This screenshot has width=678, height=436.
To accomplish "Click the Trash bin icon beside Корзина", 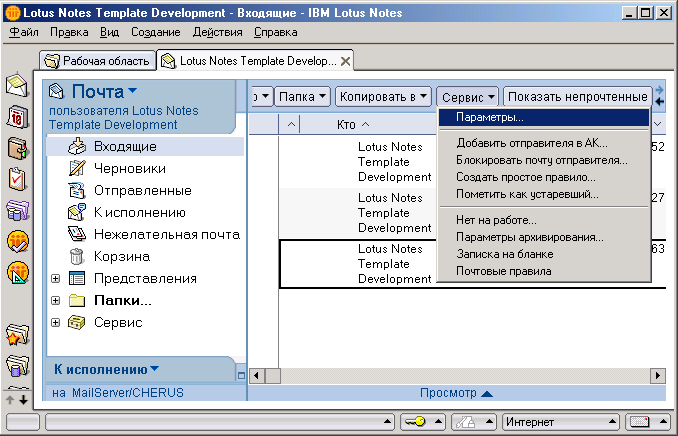I will [77, 256].
